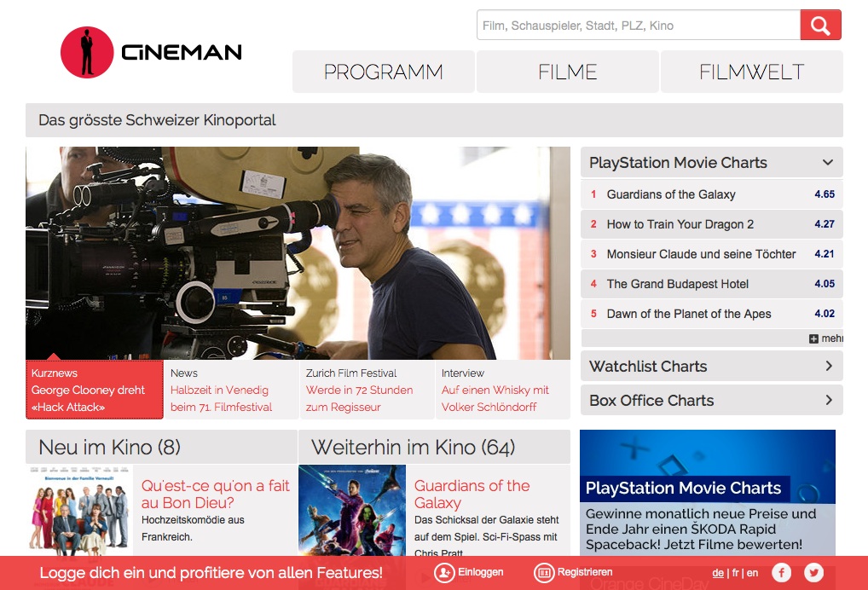Click the plus icon next to mehr
The width and height of the screenshot is (868, 590).
click(813, 338)
